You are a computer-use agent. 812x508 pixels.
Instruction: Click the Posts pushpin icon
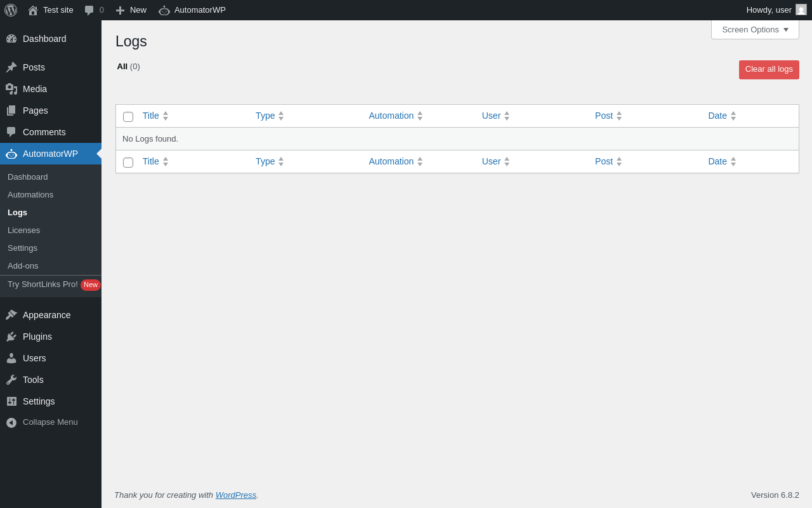pyautogui.click(x=11, y=67)
